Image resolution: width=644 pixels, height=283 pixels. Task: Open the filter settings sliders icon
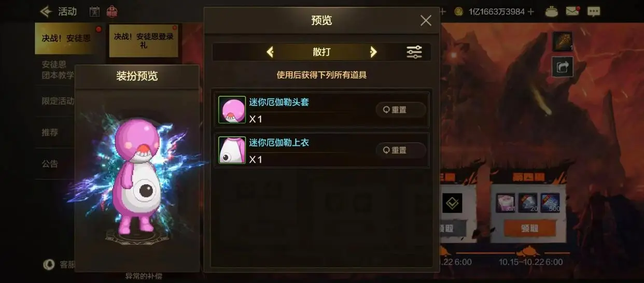414,52
